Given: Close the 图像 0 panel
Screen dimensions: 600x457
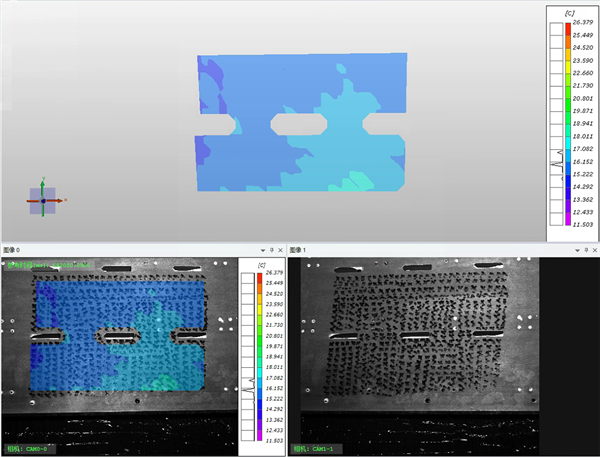Looking at the screenshot, I should point(282,248).
